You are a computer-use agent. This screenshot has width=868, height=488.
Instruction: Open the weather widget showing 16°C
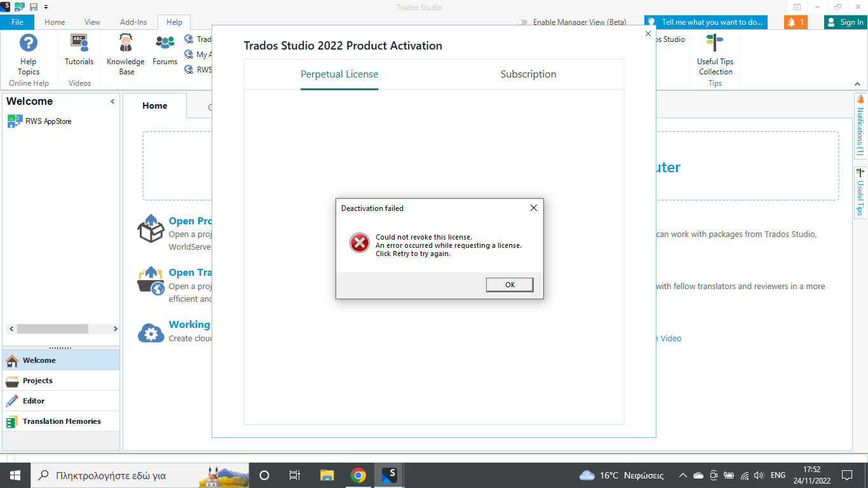point(621,475)
